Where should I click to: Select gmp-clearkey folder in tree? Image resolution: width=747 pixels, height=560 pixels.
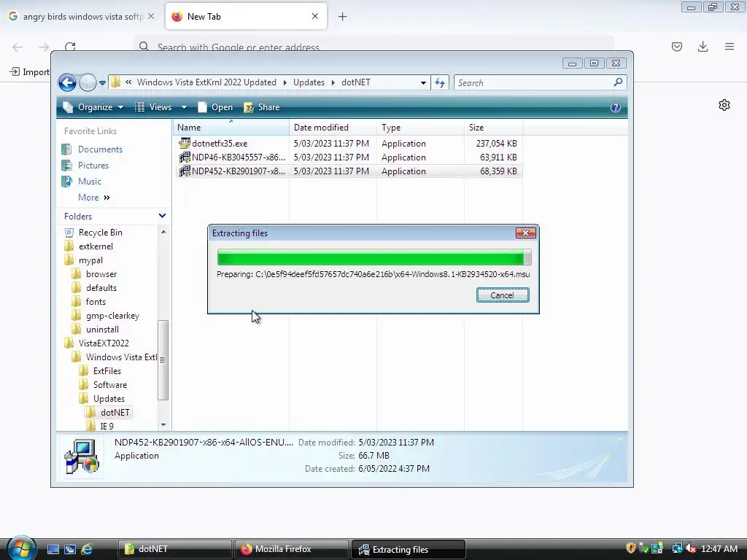[x=112, y=316]
